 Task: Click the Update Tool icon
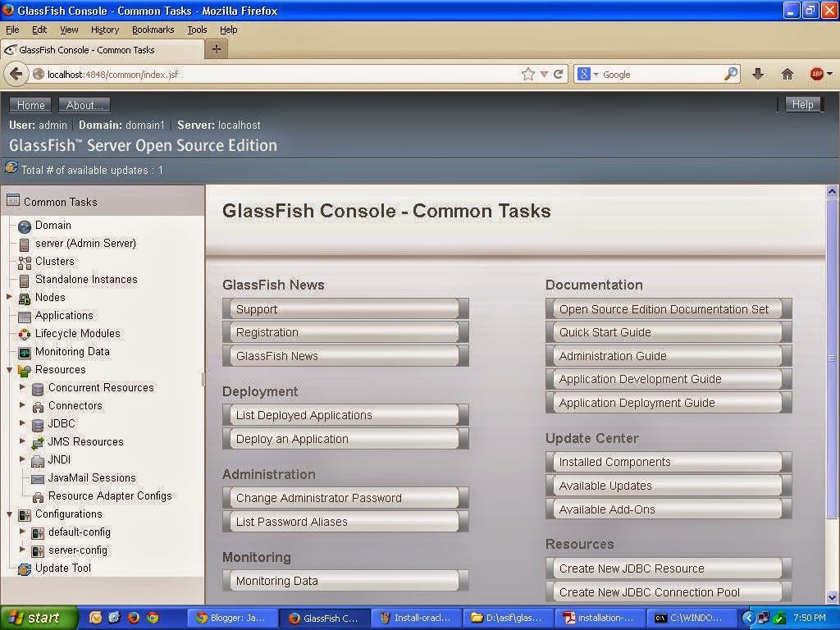[24, 569]
